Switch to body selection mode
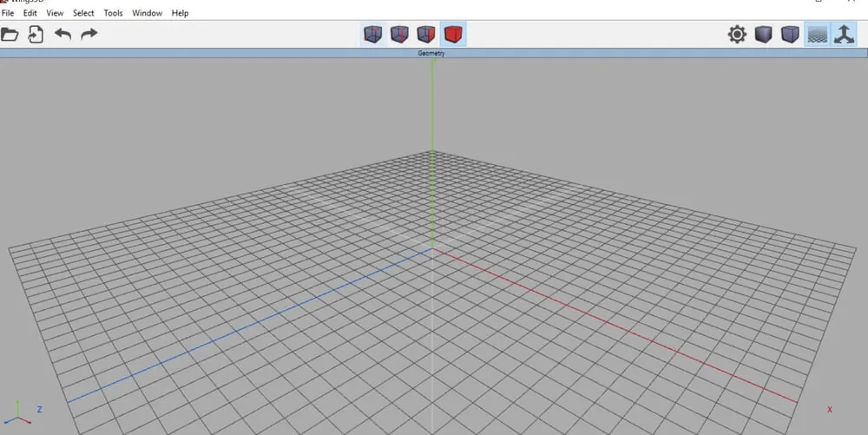868x435 pixels. click(453, 35)
